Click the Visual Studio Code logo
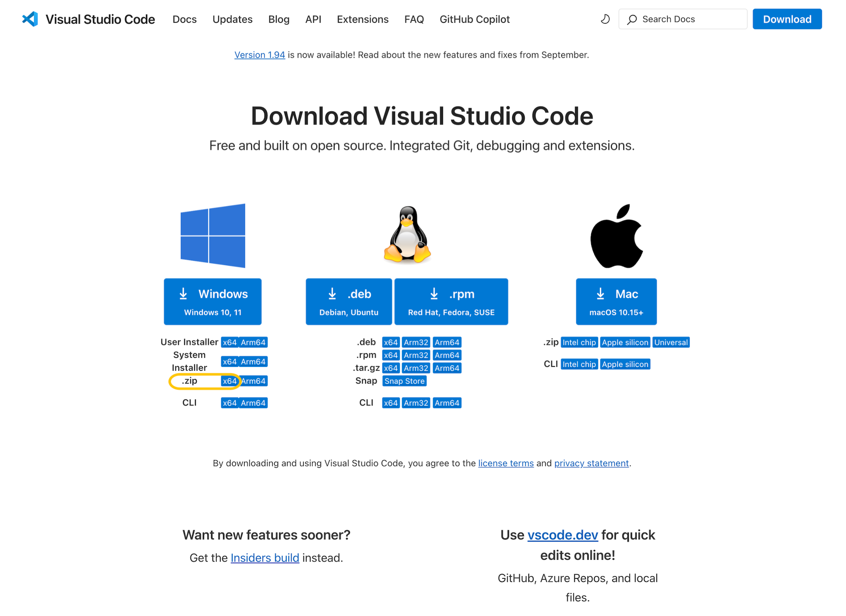846x616 pixels. tap(29, 19)
